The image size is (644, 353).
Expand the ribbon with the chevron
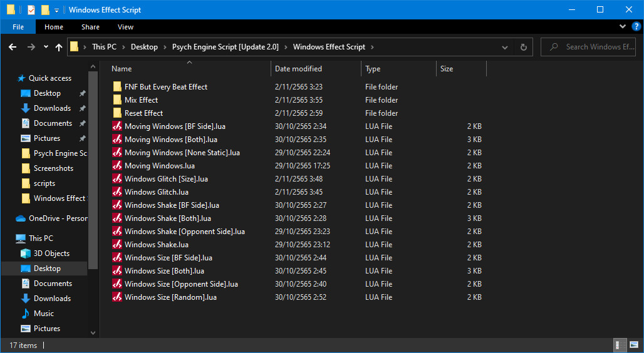pyautogui.click(x=622, y=26)
